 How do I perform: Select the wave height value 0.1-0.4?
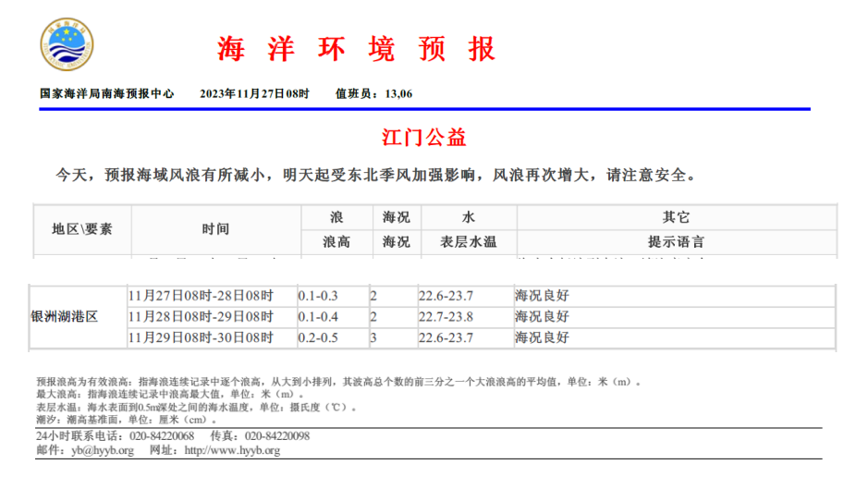point(318,317)
